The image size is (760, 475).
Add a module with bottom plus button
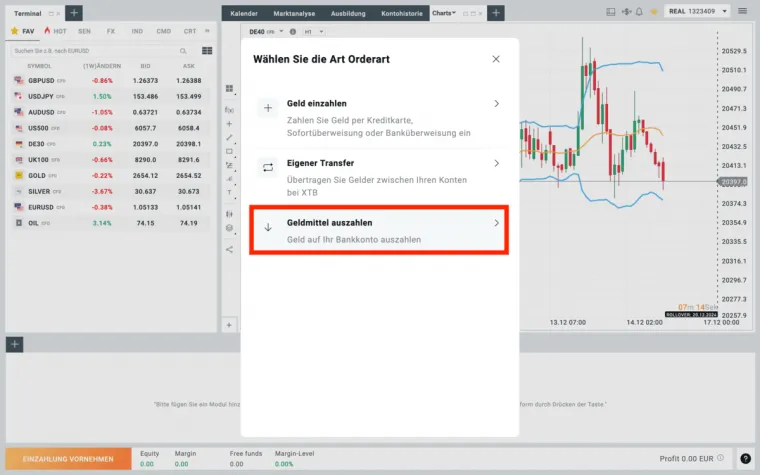pos(15,345)
